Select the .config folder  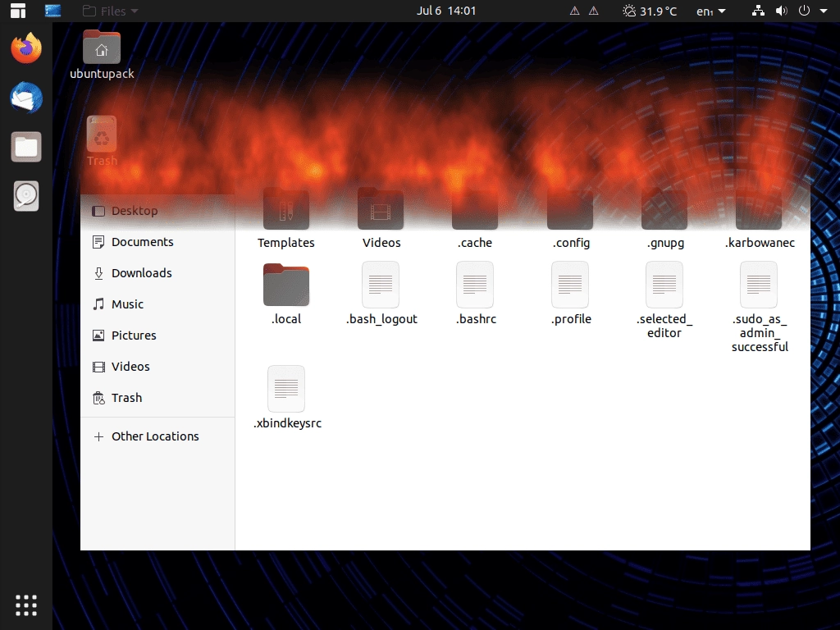tap(570, 218)
